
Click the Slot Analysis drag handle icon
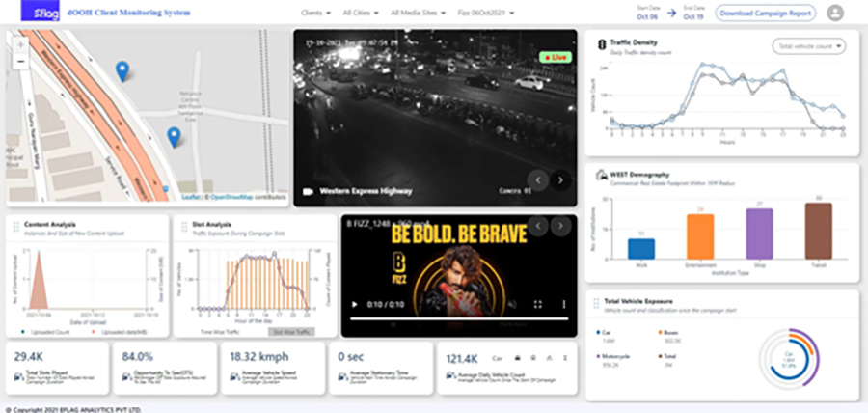pyautogui.click(x=184, y=227)
